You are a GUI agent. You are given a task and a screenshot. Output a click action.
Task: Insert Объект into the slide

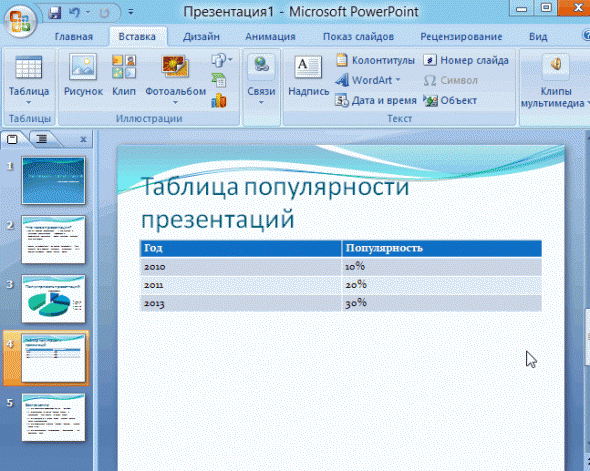pyautogui.click(x=450, y=100)
